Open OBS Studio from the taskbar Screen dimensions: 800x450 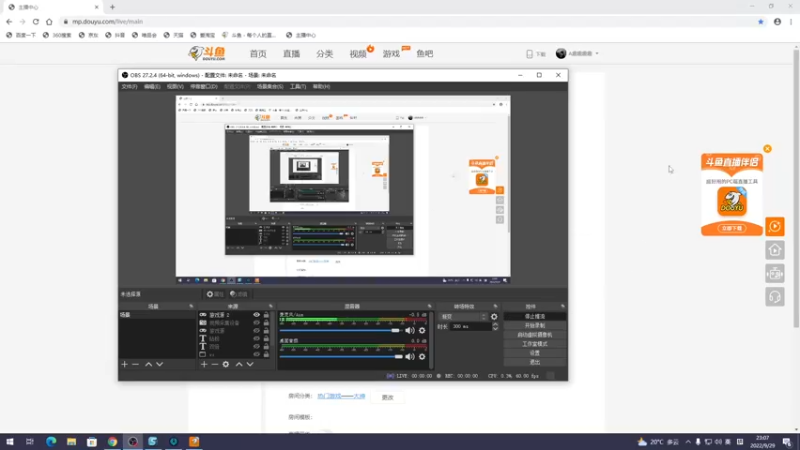[133, 442]
